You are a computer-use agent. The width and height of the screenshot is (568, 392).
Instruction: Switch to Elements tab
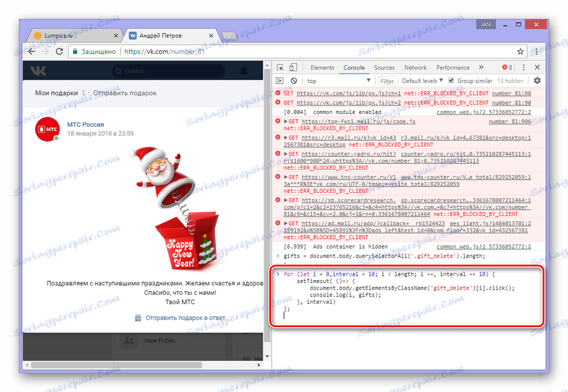(x=322, y=67)
